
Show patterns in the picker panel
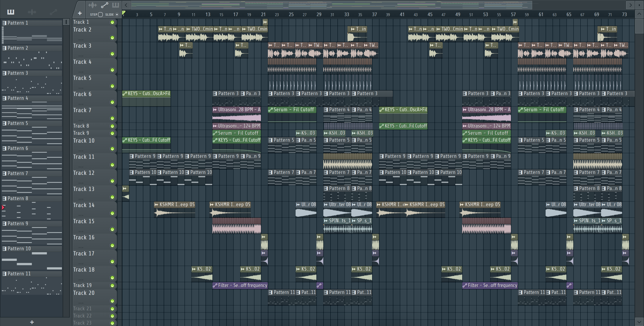(11, 12)
